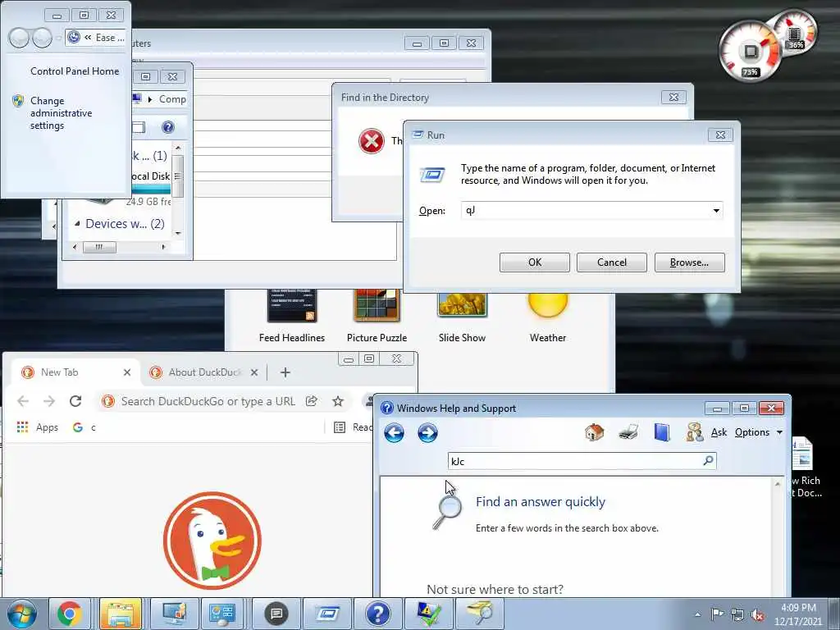The height and width of the screenshot is (630, 840).
Task: Go forward in Windows Help and Support
Action: click(x=427, y=432)
